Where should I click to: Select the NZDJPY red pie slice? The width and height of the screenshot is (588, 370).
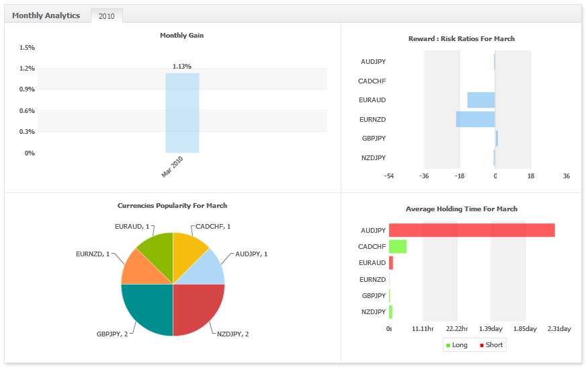pyautogui.click(x=195, y=306)
